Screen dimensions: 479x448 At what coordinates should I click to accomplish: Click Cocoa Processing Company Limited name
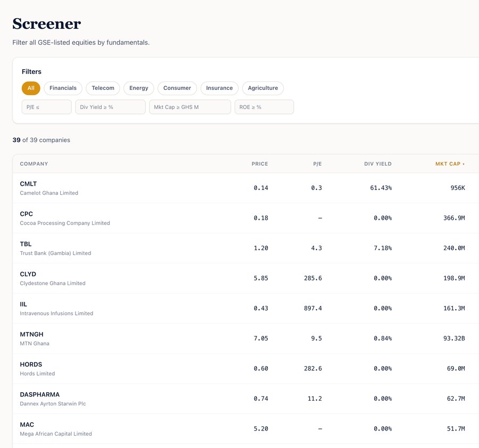65,223
